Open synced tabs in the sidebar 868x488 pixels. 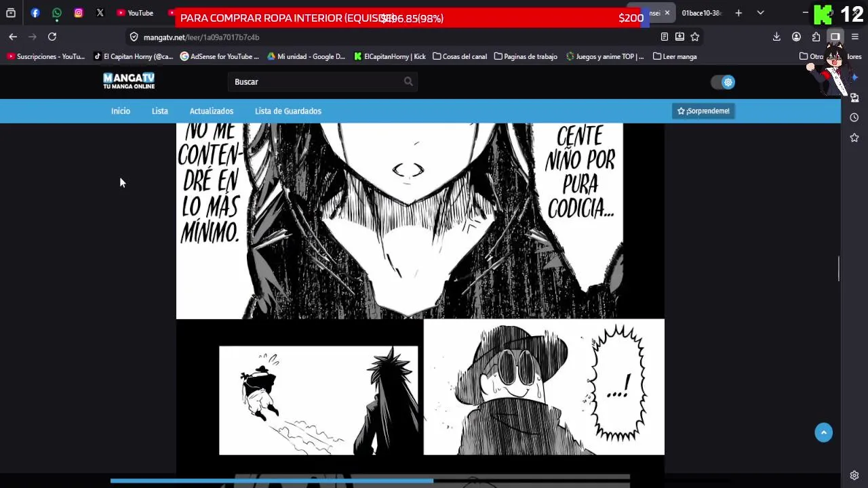tap(854, 98)
